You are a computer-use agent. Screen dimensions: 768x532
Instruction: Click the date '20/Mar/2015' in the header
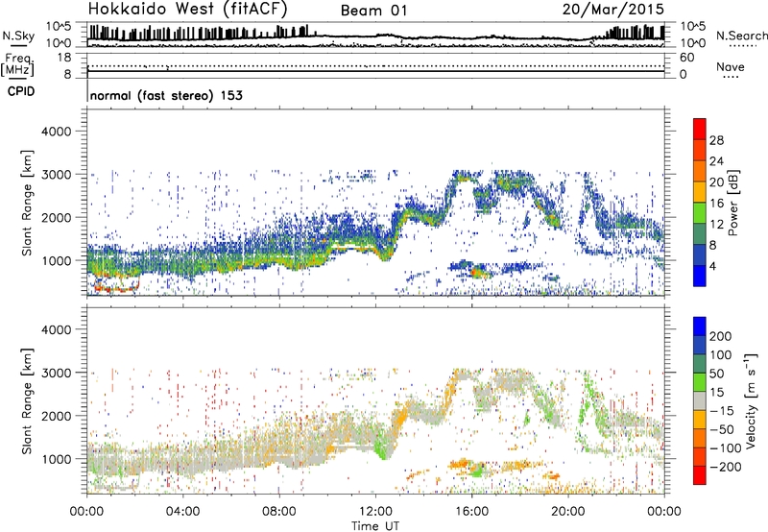(x=613, y=9)
